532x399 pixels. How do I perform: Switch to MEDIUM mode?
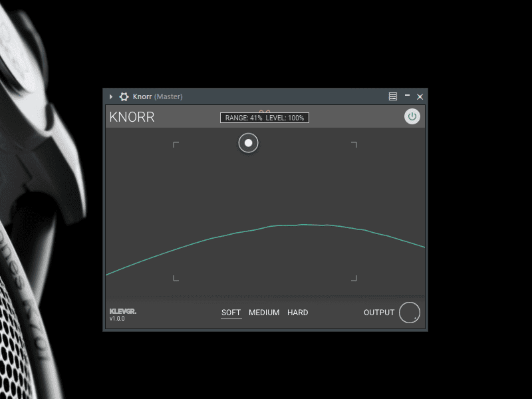click(x=264, y=313)
